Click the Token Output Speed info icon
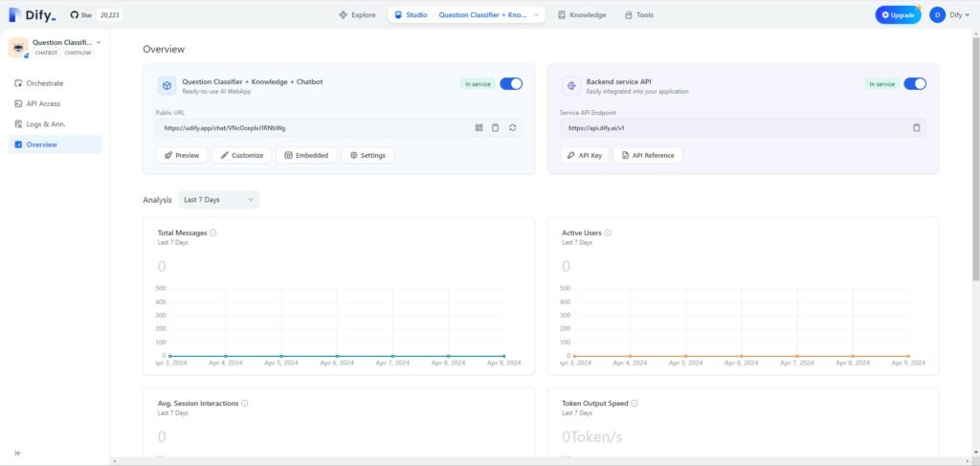This screenshot has height=466, width=980. [x=634, y=404]
